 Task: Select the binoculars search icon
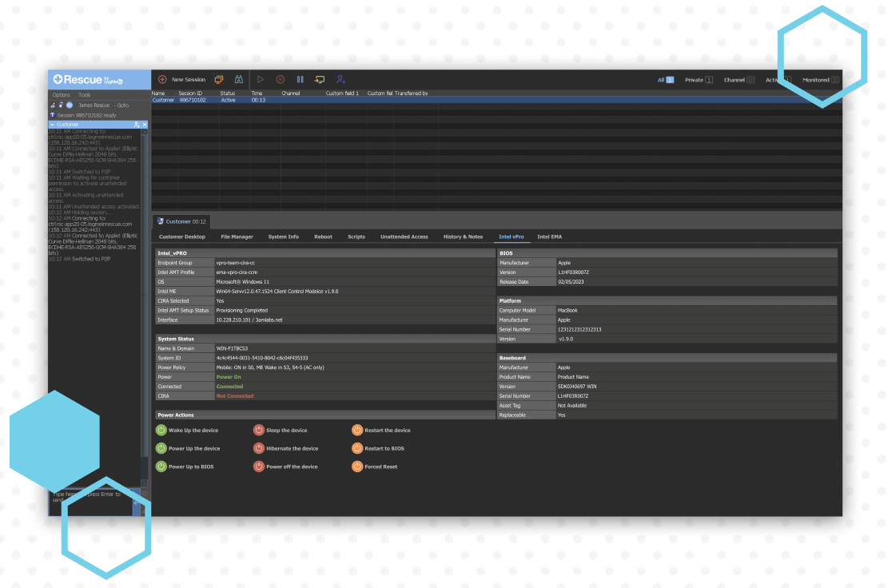pyautogui.click(x=239, y=79)
